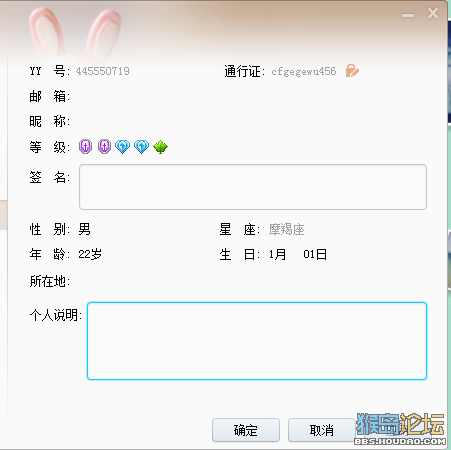Confirm changes with the 确定 button
Viewport: 451px width, 450px height.
246,430
